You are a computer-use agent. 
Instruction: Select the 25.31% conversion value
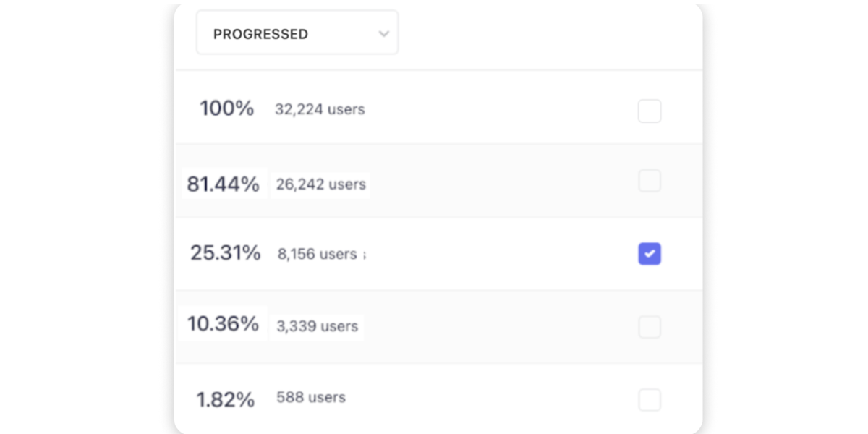coord(225,253)
